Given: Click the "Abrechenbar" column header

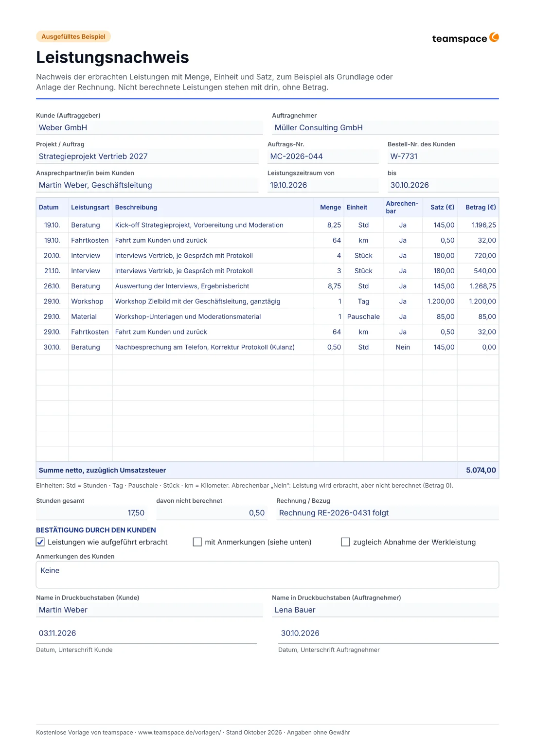Looking at the screenshot, I should tap(402, 207).
